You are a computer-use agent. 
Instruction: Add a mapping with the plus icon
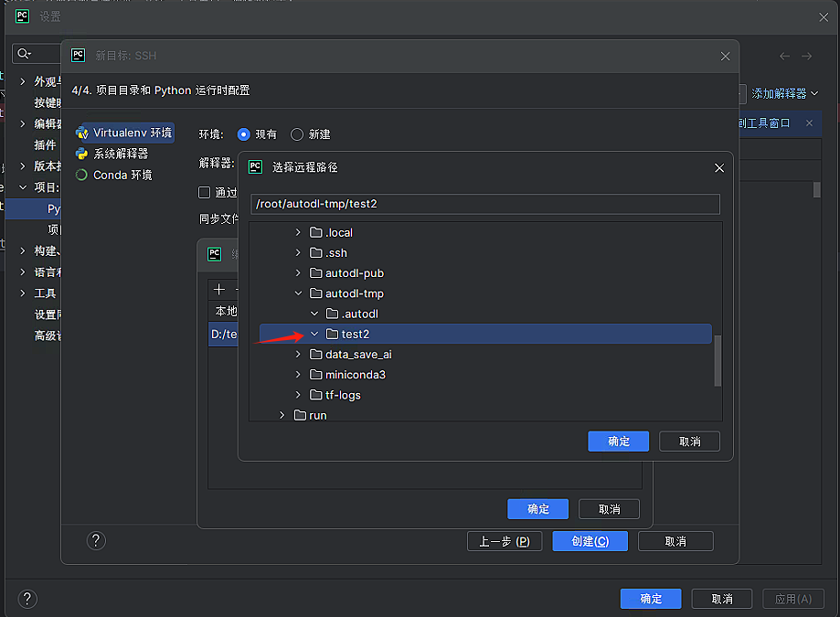pos(219,290)
